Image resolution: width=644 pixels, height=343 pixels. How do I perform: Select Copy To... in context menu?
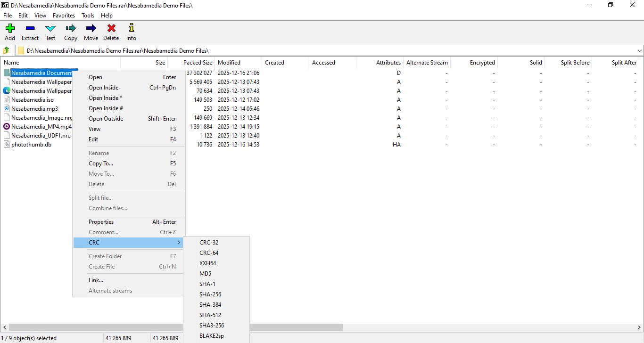coord(101,163)
